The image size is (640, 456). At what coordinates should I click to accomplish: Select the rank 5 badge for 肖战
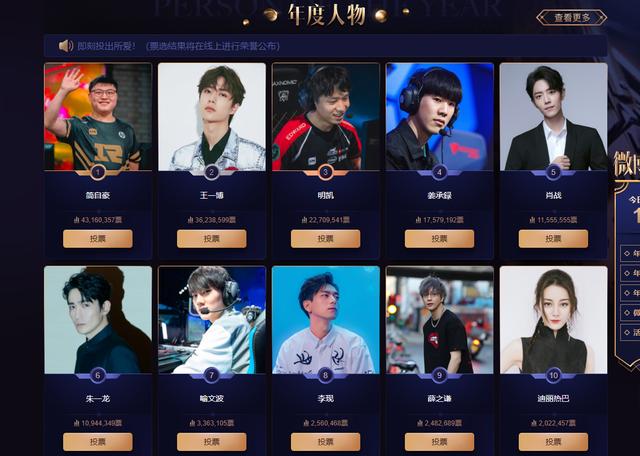(x=553, y=172)
